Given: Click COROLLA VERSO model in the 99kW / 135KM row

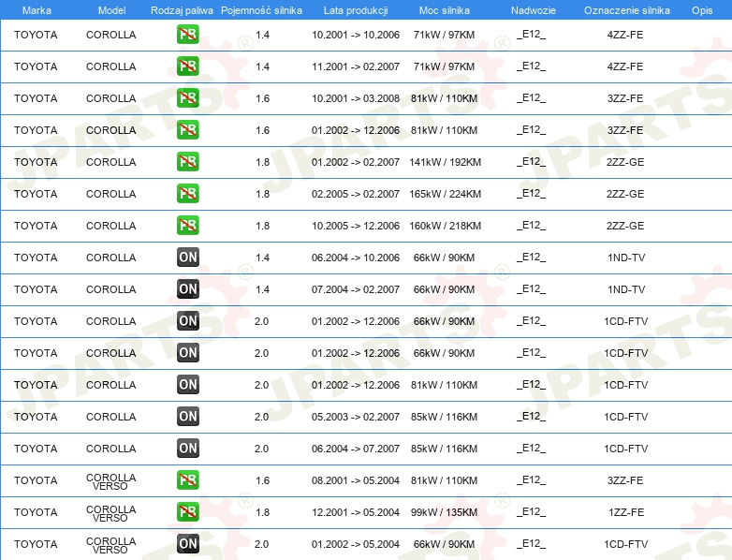Looking at the screenshot, I should 110,513.
